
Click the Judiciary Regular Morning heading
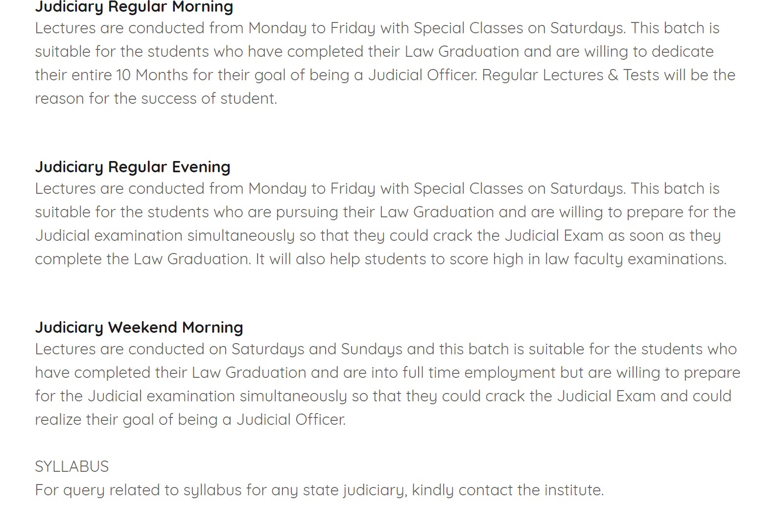[x=134, y=7]
